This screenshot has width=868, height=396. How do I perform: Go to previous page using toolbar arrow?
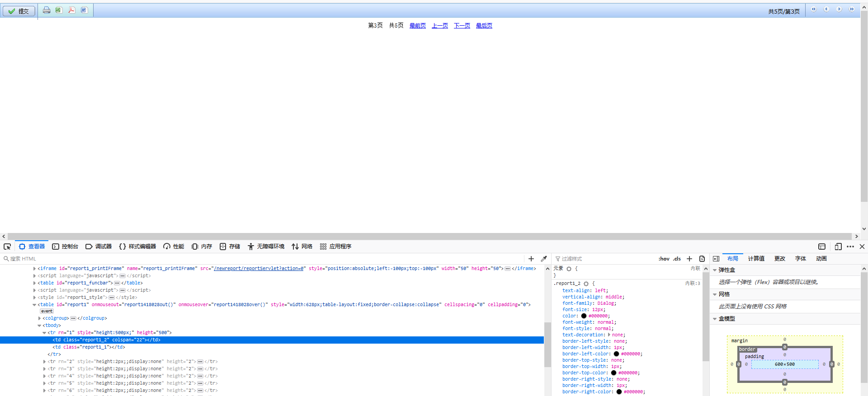tap(826, 9)
